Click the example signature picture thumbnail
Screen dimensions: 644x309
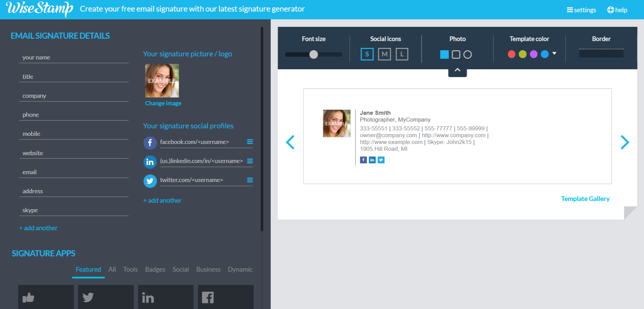pyautogui.click(x=162, y=81)
